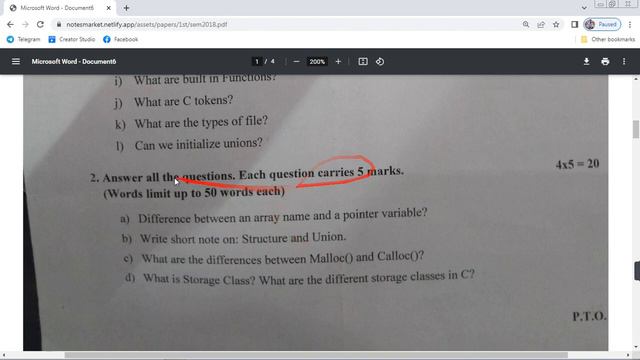Open the tab search chevron dropdown
This screenshot has width=640, height=360.
point(584,8)
